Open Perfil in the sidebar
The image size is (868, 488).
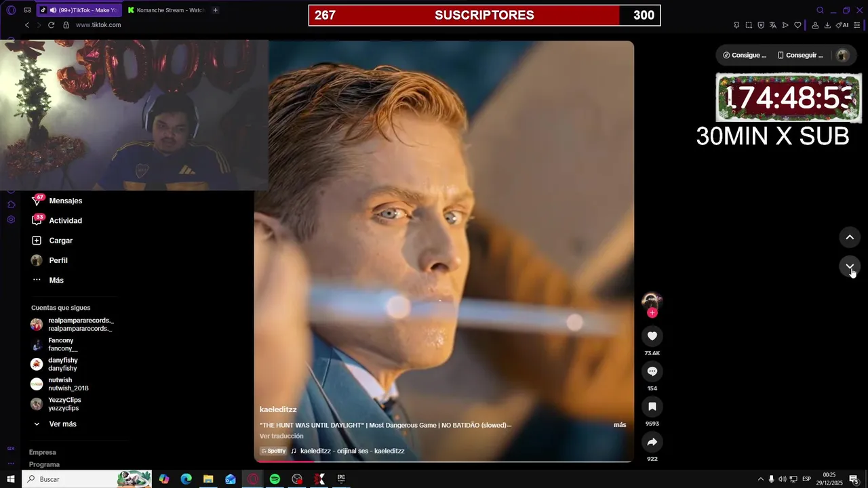click(x=50, y=261)
